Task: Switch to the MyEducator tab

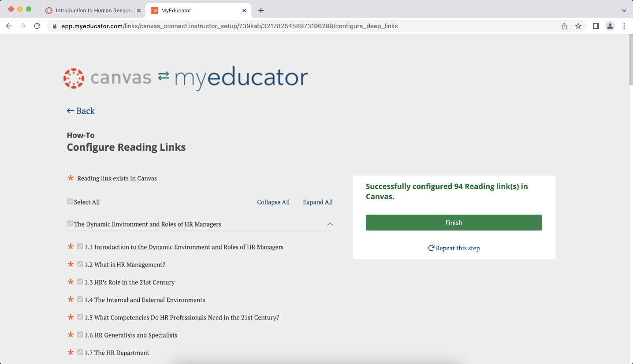Action: pos(199,11)
